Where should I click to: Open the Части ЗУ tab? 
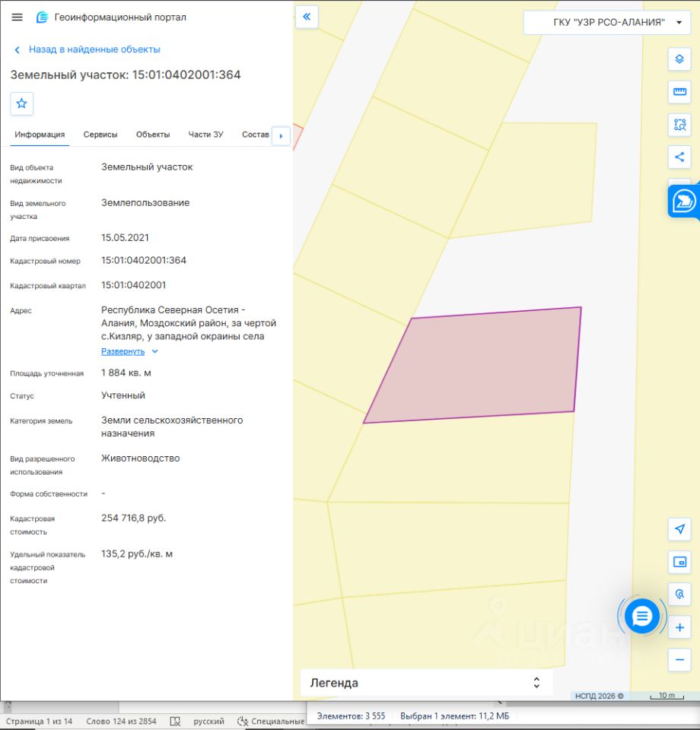pos(205,135)
